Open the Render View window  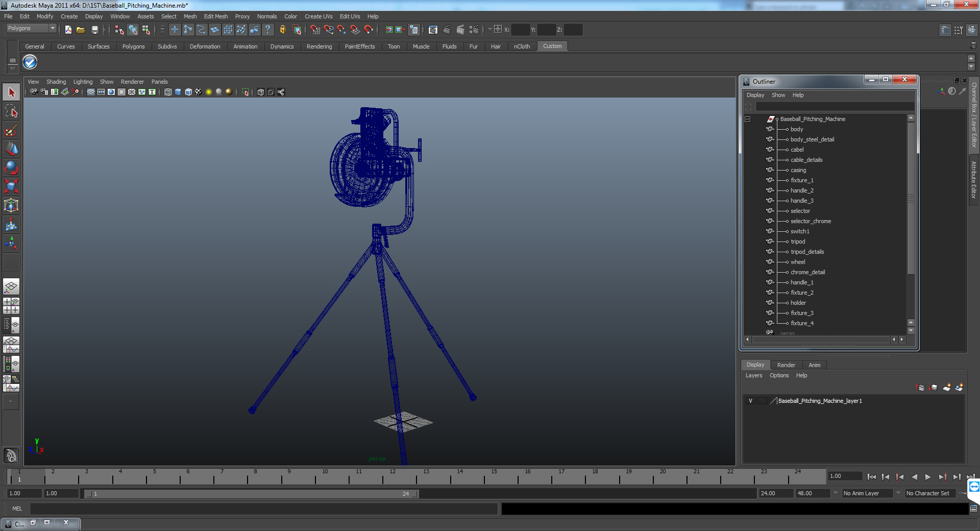(x=433, y=30)
